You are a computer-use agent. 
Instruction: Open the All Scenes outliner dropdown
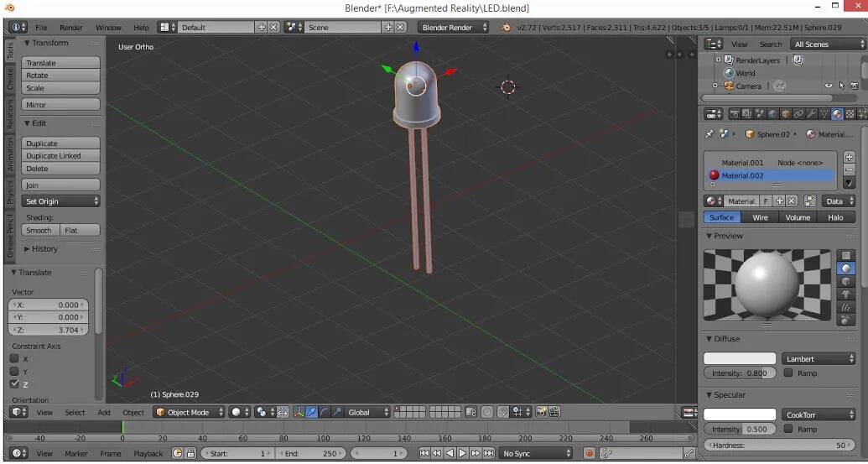point(828,44)
